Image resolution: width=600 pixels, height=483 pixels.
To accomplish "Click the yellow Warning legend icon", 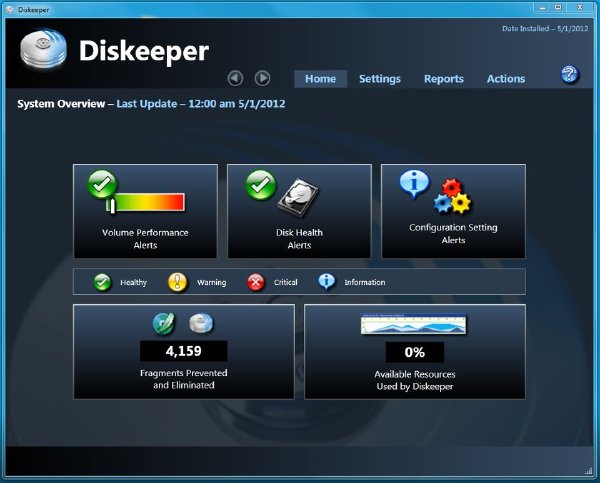I will click(x=177, y=282).
